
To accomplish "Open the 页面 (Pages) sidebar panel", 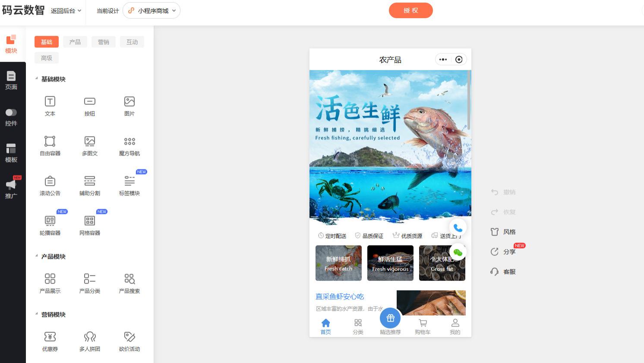I will point(11,80).
